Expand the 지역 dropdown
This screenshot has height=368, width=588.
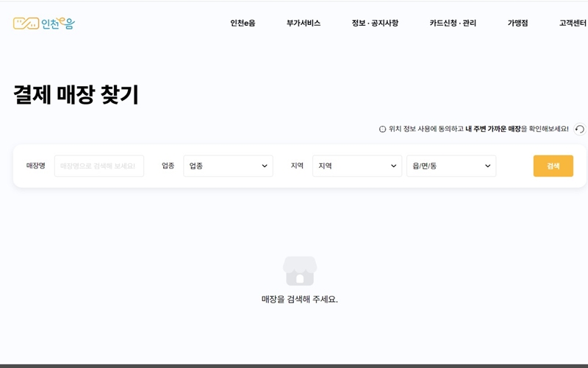click(x=357, y=166)
